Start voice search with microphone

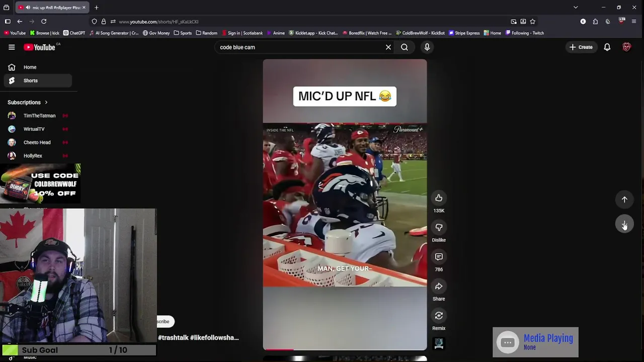[x=427, y=47]
